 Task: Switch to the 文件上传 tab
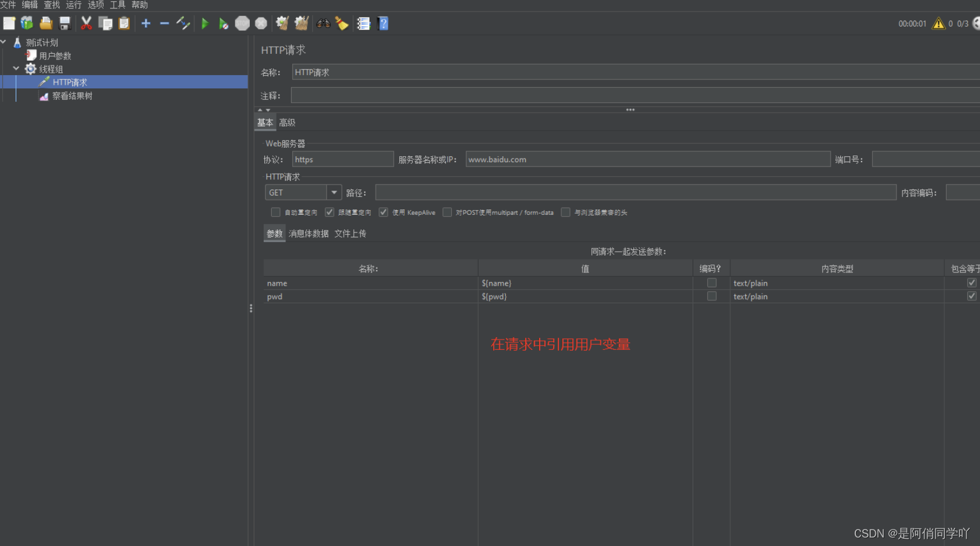pyautogui.click(x=350, y=234)
